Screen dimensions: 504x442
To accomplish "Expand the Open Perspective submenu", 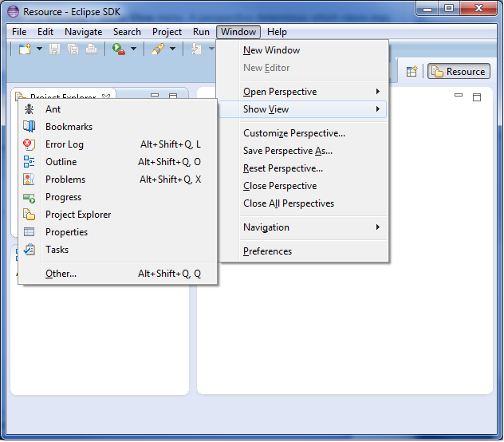I will click(x=302, y=92).
